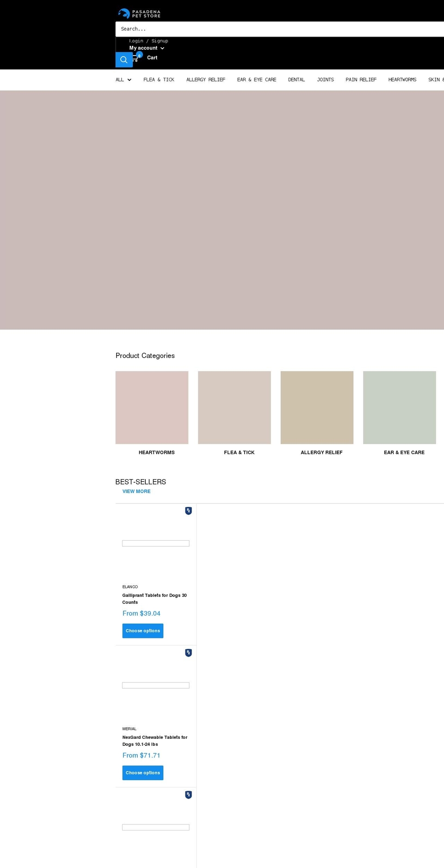
Task: Open the Pain Relief menu item
Action: click(x=361, y=80)
